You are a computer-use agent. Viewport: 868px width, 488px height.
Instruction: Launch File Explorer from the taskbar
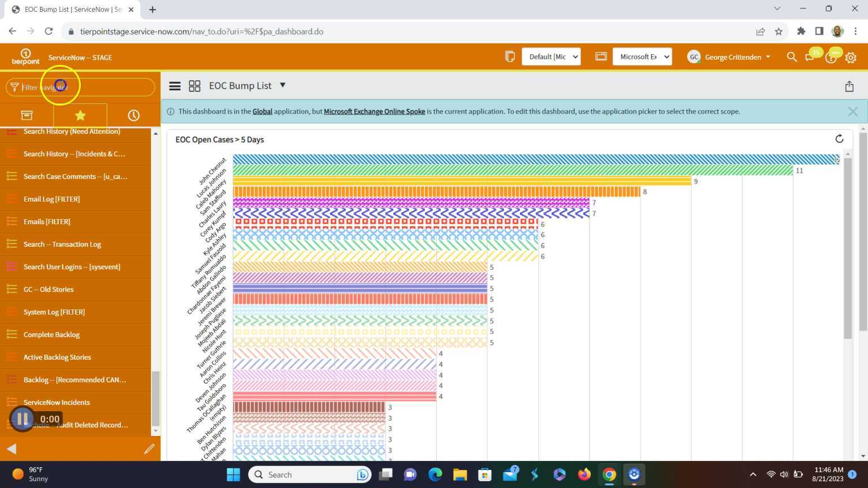[x=460, y=474]
